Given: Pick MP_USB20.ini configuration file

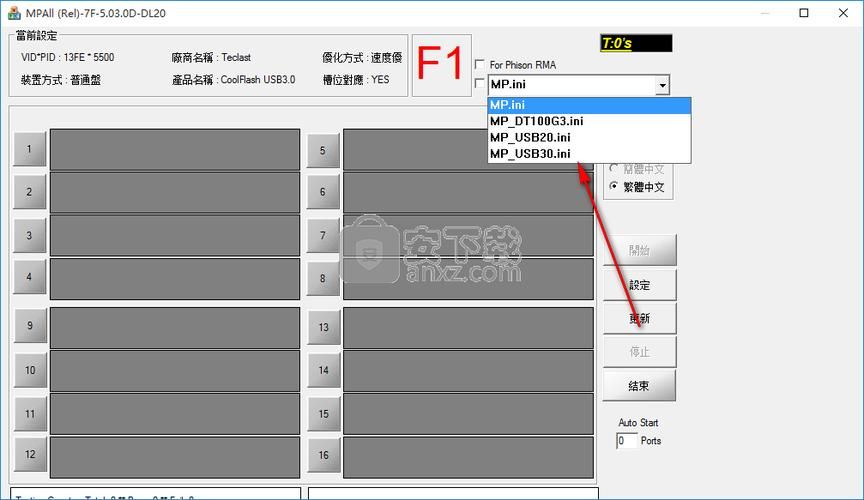Looking at the screenshot, I should (x=589, y=137).
